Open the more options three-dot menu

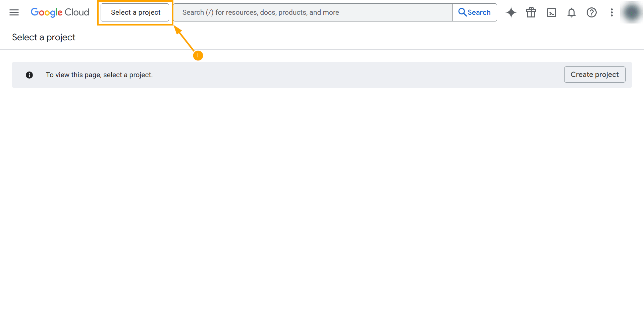pyautogui.click(x=611, y=12)
